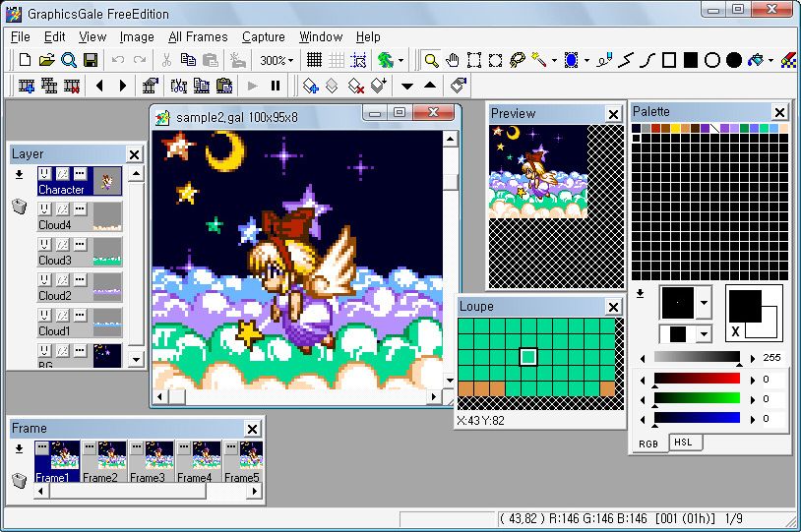Toggle transparency option on Cloud2 layer

point(62,280)
